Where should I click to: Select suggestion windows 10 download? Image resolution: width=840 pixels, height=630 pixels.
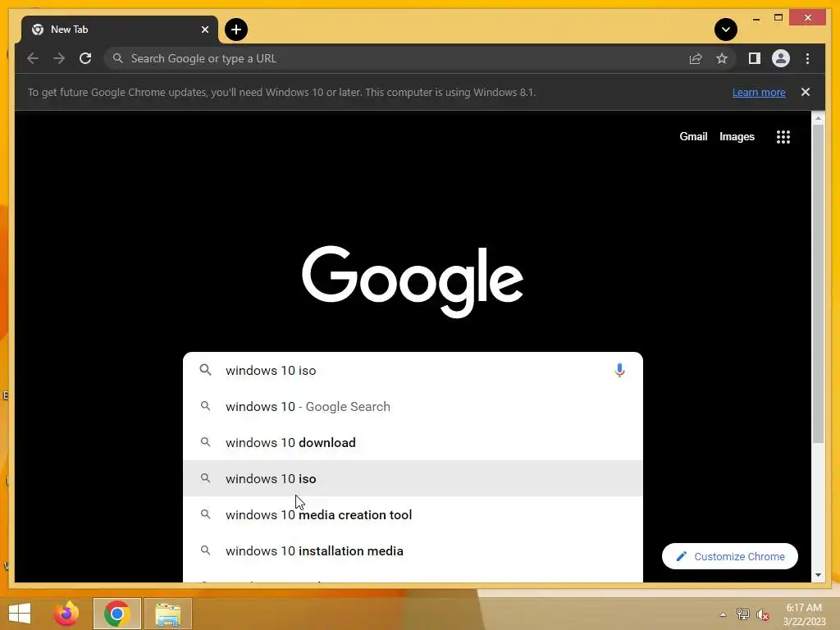pyautogui.click(x=413, y=442)
